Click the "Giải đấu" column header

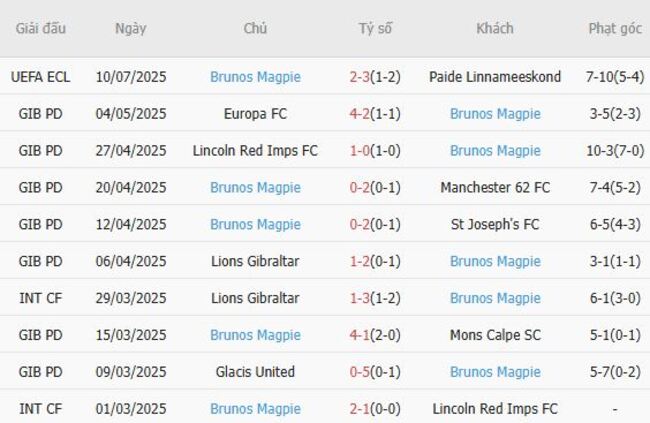(40, 28)
